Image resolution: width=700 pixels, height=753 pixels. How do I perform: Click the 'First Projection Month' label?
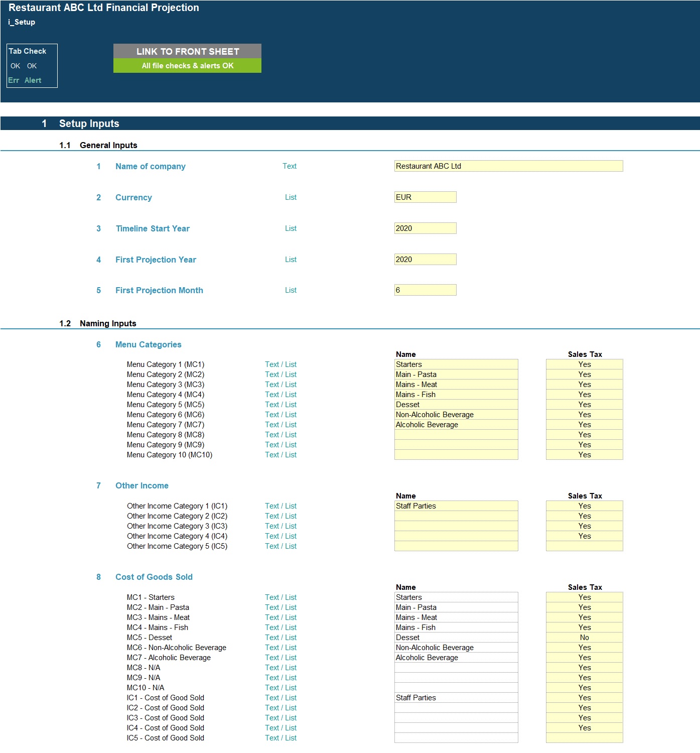pyautogui.click(x=159, y=290)
